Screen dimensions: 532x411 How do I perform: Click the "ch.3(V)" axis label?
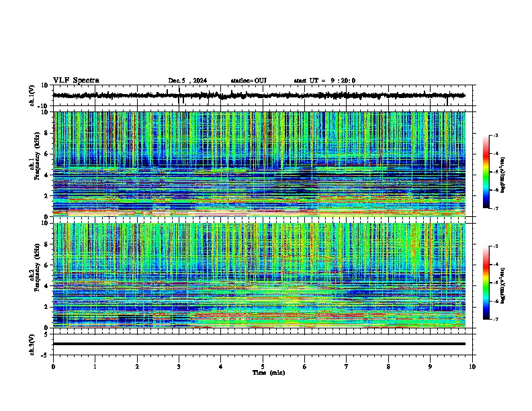[32, 345]
